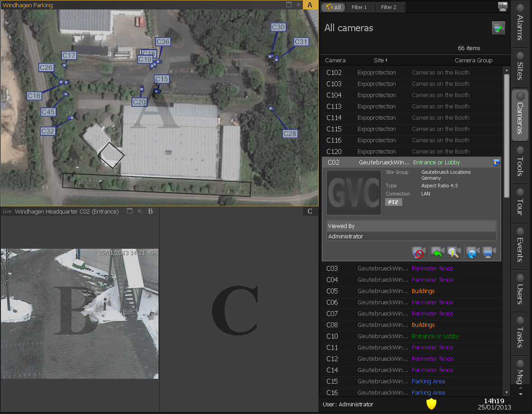Image resolution: width=532 pixels, height=414 pixels.
Task: Open the monitor layout icon above the list
Action: click(x=503, y=6)
